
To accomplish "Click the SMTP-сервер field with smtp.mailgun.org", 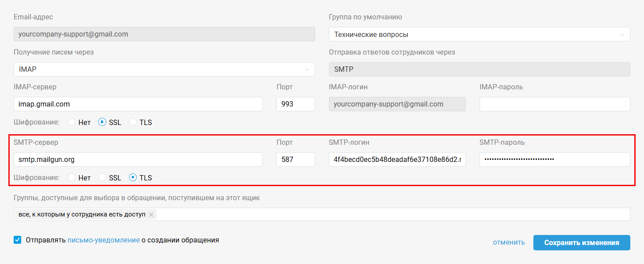I will tap(138, 159).
